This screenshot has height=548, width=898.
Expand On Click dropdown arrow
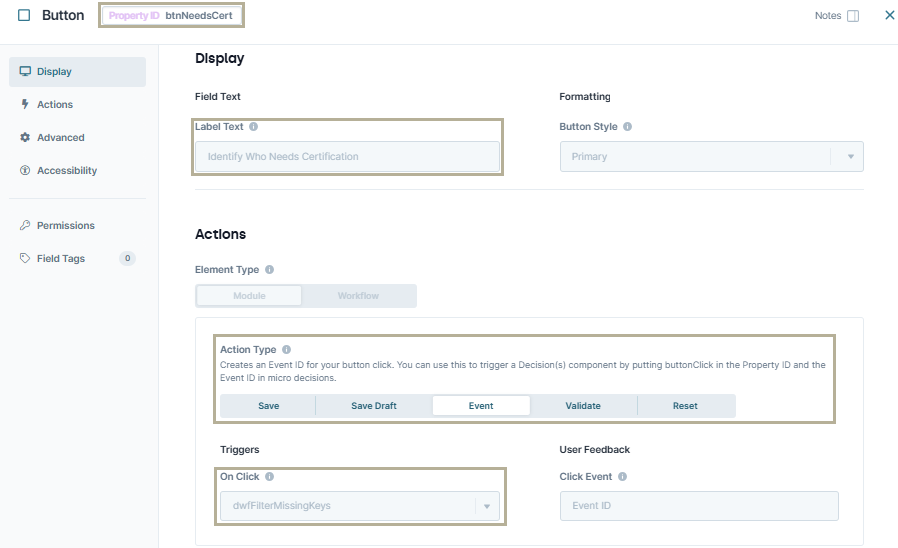pos(487,506)
